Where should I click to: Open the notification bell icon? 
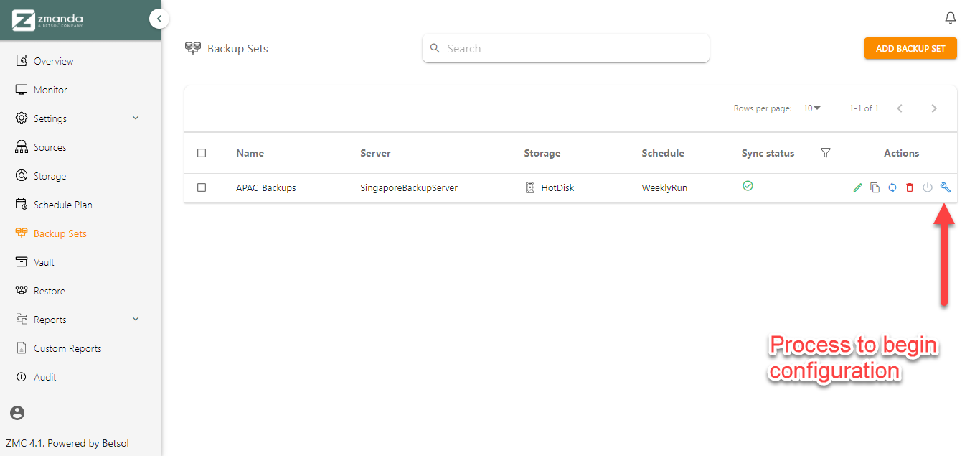click(x=951, y=18)
